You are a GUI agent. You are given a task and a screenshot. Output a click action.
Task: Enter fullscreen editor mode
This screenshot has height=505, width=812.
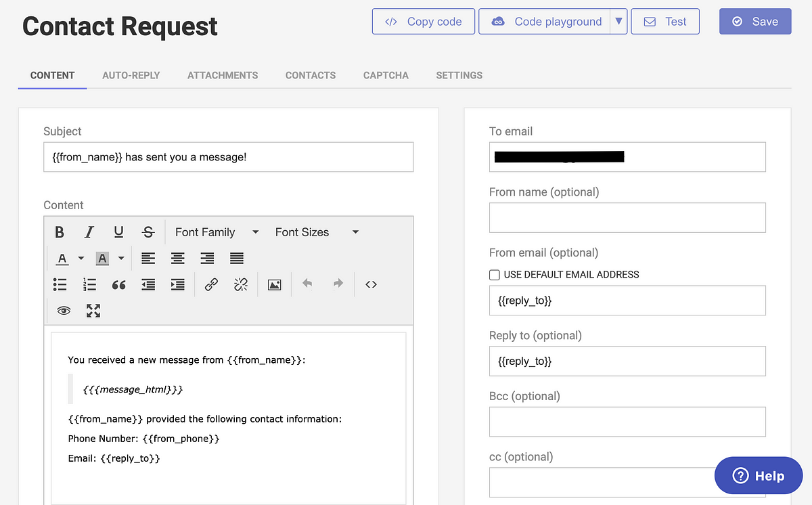coord(93,311)
